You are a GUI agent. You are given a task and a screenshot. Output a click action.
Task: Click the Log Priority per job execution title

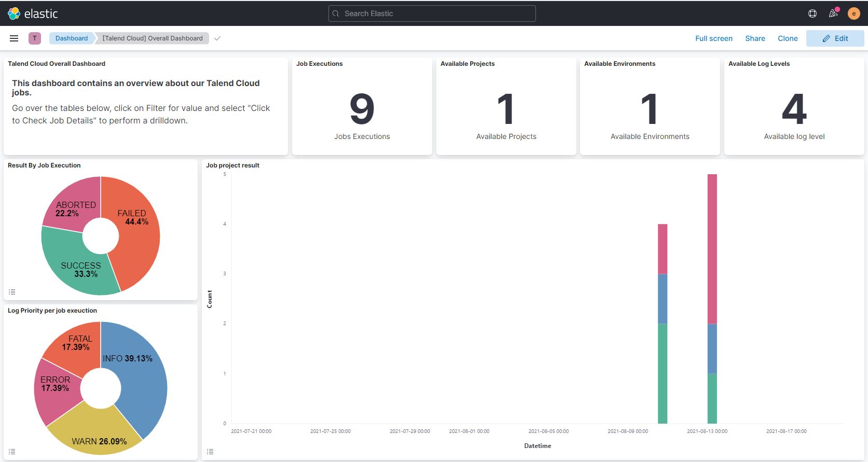coord(52,311)
